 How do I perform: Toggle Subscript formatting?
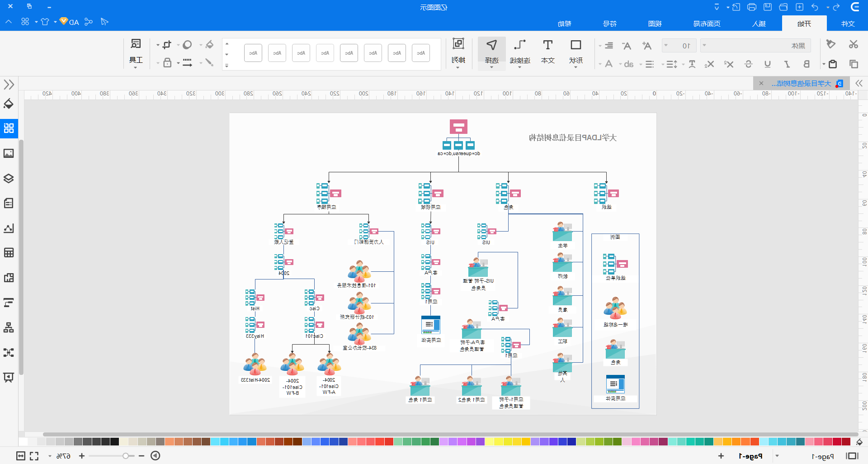(709, 64)
